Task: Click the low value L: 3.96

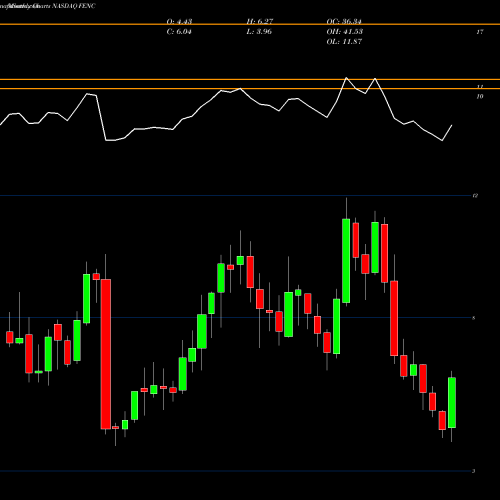Action: 259,32
